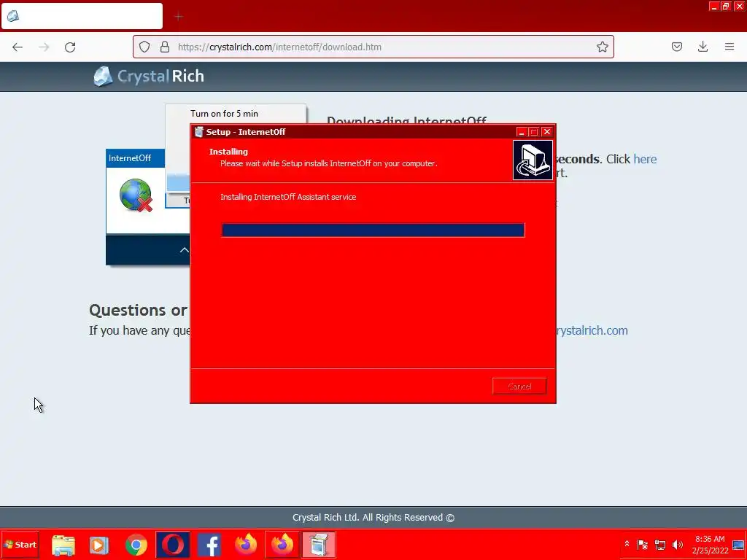Launch the media player taskbar icon
Screen dimensions: 747x560
[x=99, y=545]
